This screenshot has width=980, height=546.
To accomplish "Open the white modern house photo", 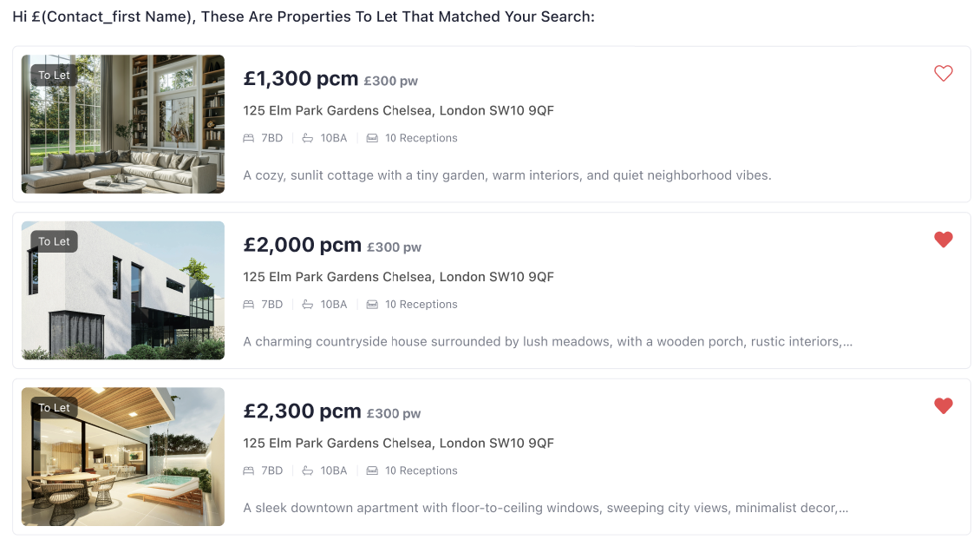I will pyautogui.click(x=122, y=290).
